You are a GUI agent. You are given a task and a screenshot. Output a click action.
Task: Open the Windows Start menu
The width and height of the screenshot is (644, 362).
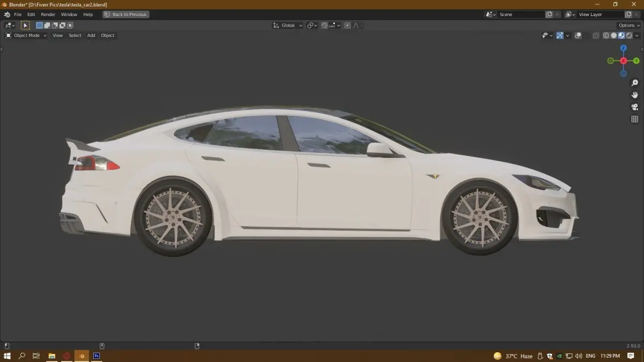pyautogui.click(x=8, y=356)
